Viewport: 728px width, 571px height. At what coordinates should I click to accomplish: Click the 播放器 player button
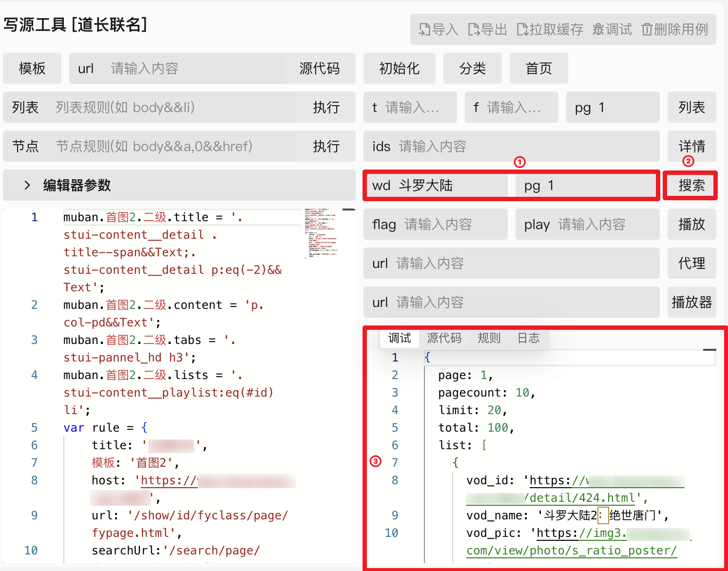[x=692, y=302]
